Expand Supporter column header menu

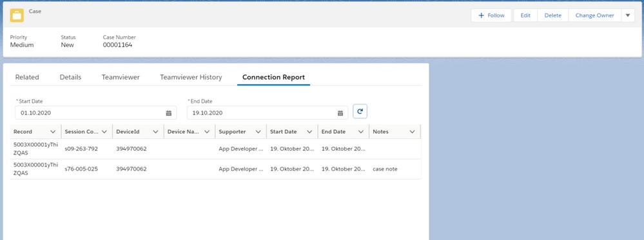(x=258, y=132)
